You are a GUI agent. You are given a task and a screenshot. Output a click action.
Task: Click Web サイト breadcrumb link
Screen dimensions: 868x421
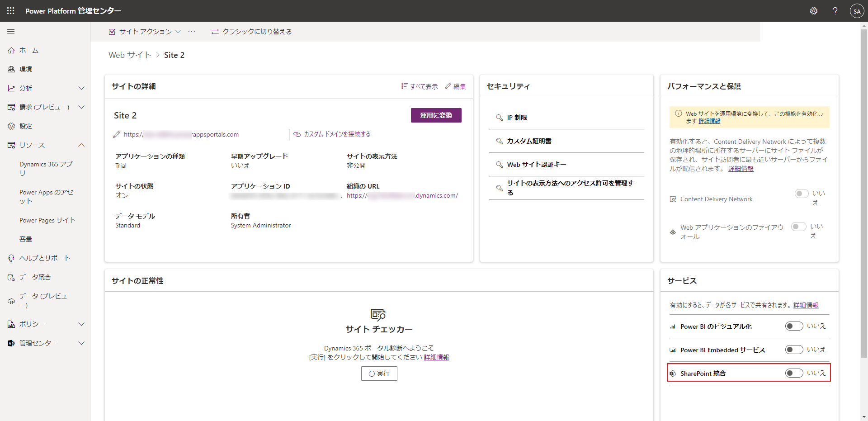click(x=130, y=55)
